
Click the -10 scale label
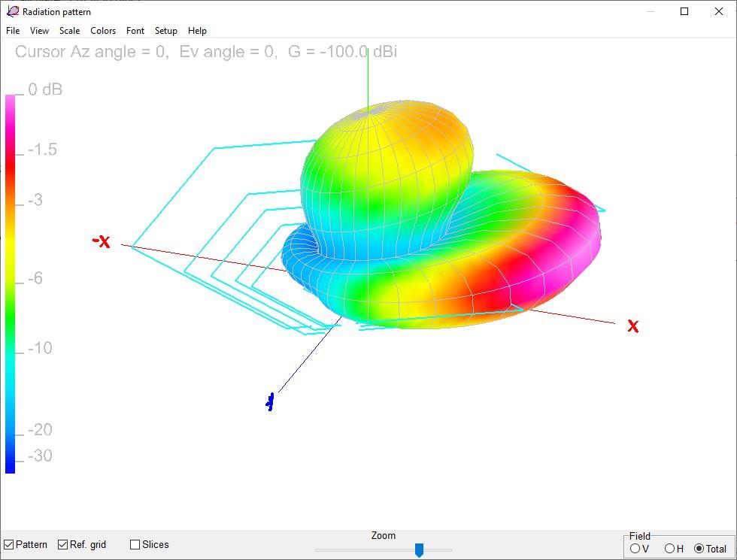[40, 348]
